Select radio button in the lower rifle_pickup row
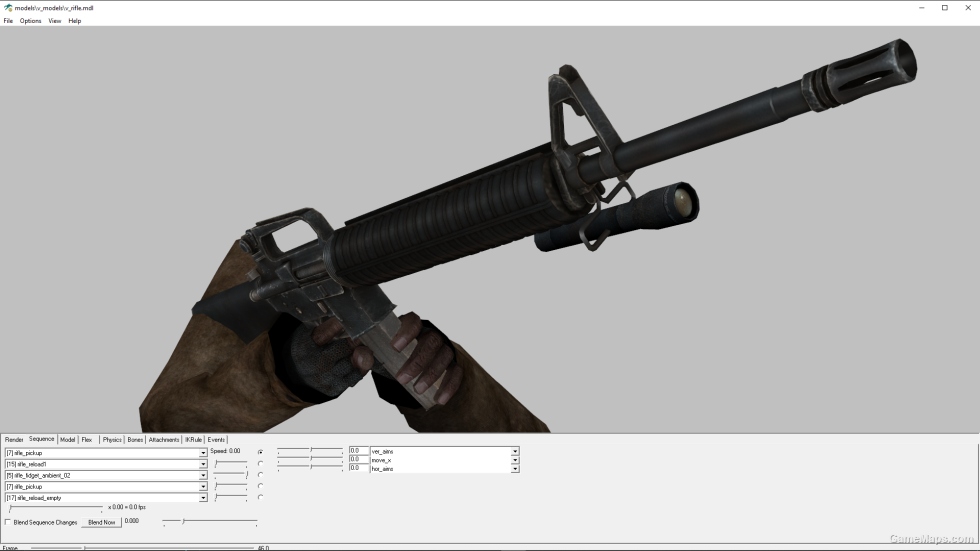 point(261,486)
